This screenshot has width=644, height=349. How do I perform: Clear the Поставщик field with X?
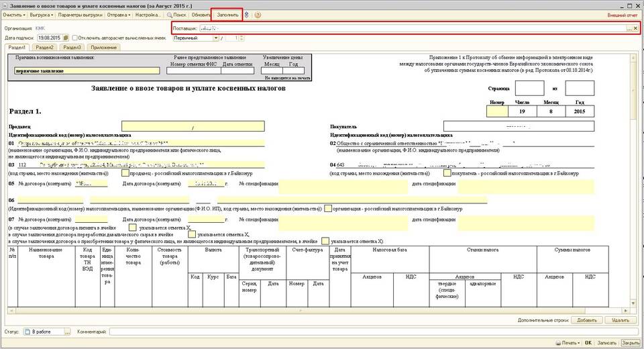click(635, 28)
